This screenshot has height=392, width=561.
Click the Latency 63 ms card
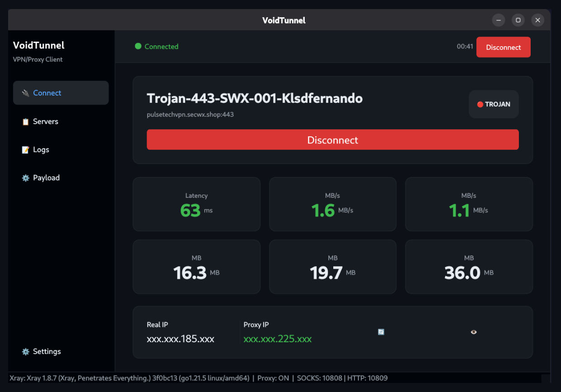[x=197, y=204]
